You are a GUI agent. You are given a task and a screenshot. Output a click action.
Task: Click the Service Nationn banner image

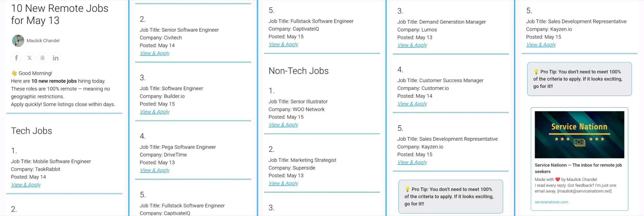click(x=579, y=135)
